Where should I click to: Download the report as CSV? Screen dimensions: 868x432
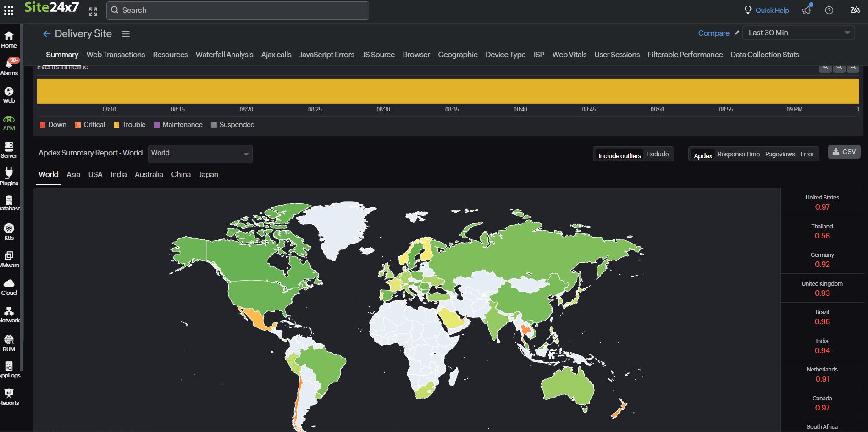[844, 152]
